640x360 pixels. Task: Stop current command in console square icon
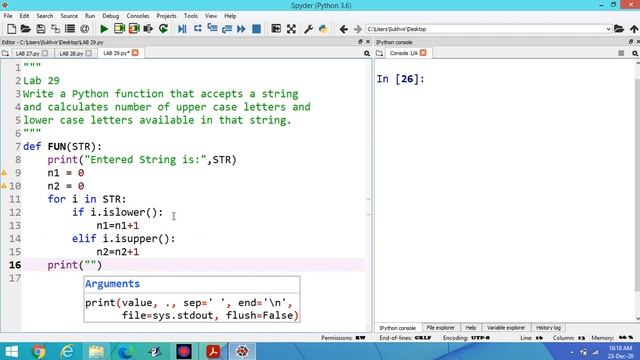pyautogui.click(x=621, y=53)
